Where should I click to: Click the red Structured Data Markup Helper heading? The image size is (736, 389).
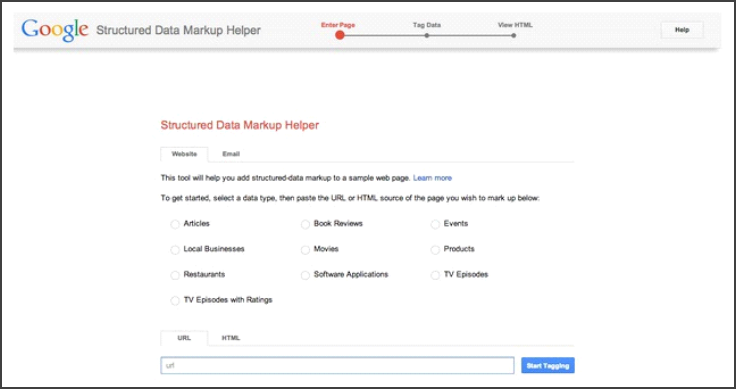click(240, 125)
